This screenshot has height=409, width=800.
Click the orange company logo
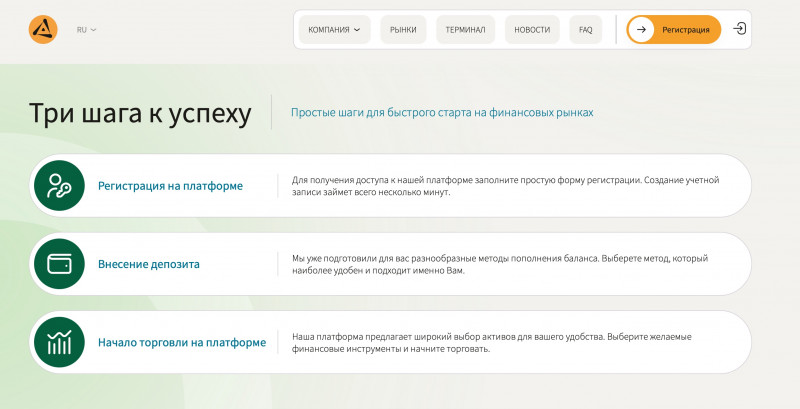click(43, 30)
